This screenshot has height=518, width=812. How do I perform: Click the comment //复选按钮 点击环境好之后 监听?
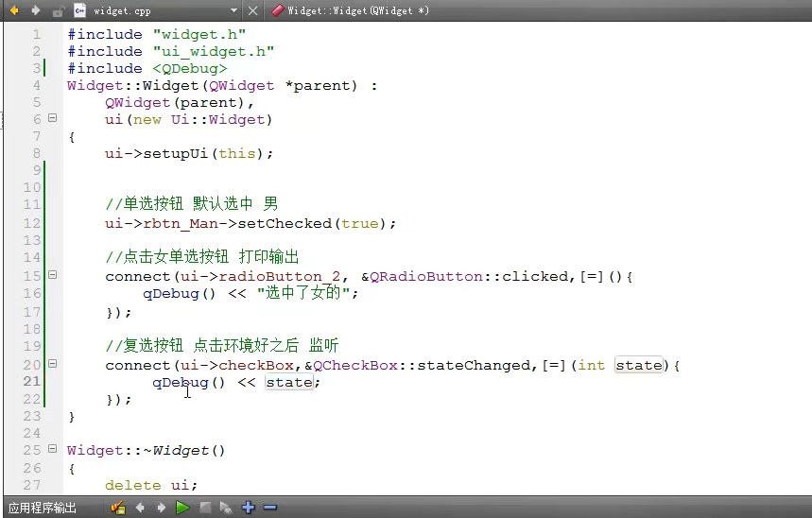(x=222, y=345)
